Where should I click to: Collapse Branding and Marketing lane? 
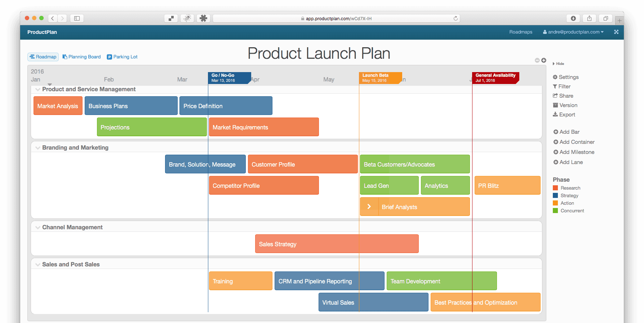click(x=38, y=148)
